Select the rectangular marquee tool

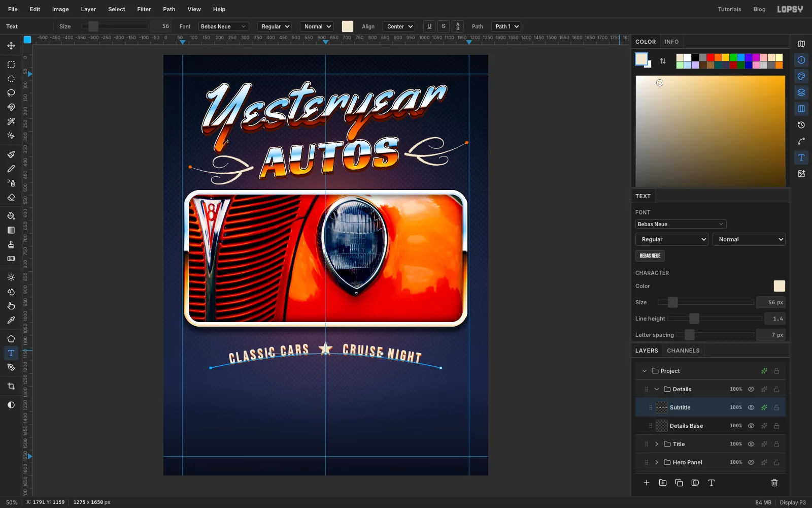[x=11, y=65]
